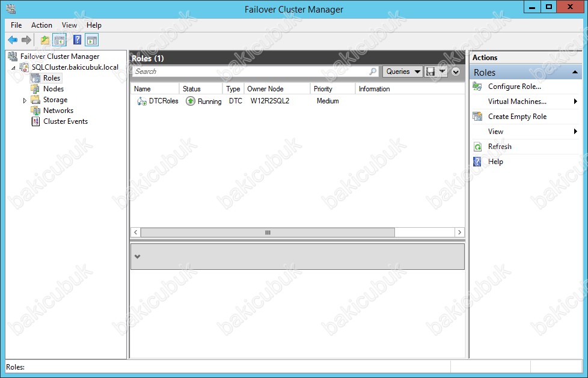Click the Save Query disk icon
Viewport: 588px width, 378px height.
coord(430,72)
